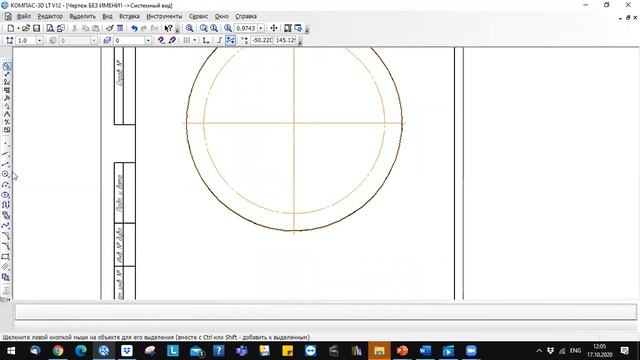Select the ellipse drawing tool
The height and width of the screenshot is (360, 640).
[x=6, y=195]
